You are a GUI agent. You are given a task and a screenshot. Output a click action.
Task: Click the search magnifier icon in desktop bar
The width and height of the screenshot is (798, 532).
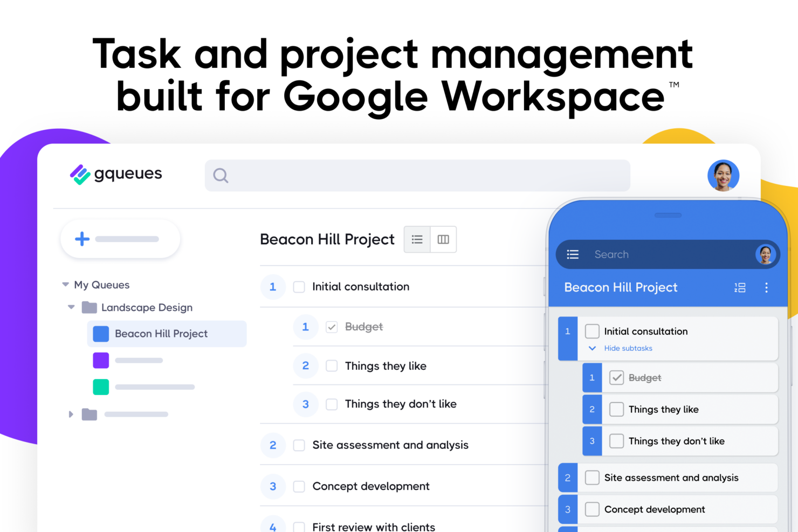221,175
